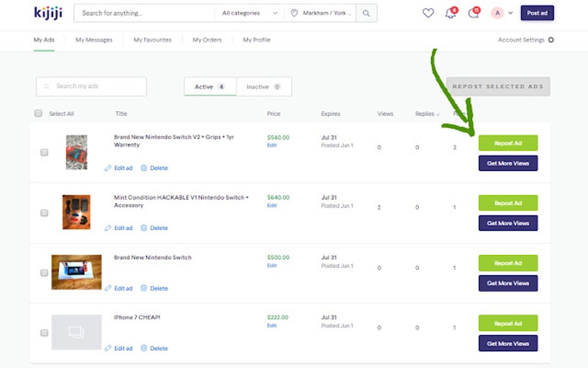Click trash icon for Brand New Nintendo Switch ad
The image size is (588, 368).
pyautogui.click(x=144, y=288)
